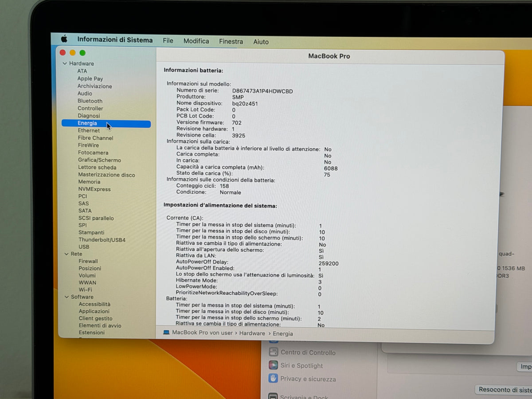Select Lettore scheda in the sidebar
The image size is (532, 399).
pyautogui.click(x=98, y=167)
